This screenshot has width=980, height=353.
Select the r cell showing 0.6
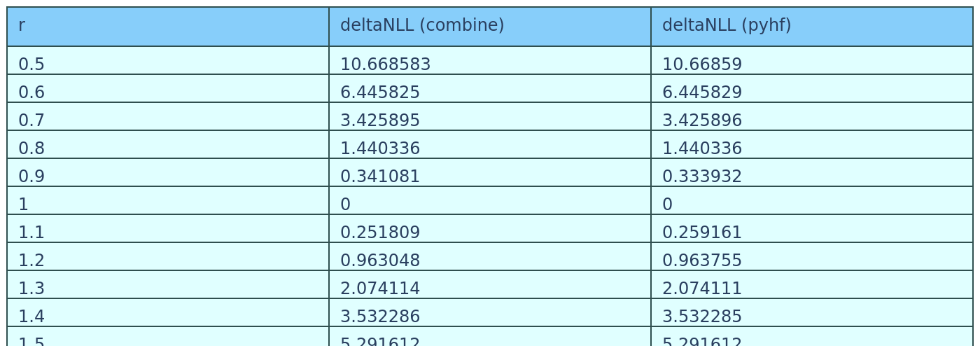168,92
